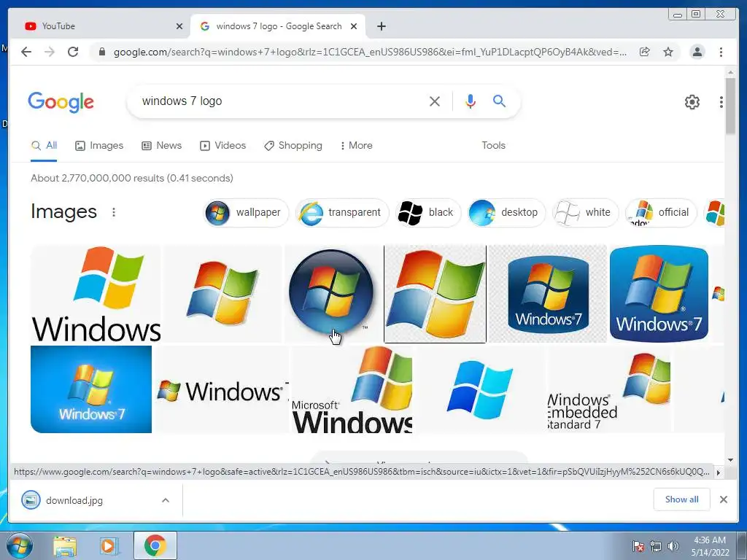Open the blue monochrome Windows flag image
The height and width of the screenshot is (560, 747).
click(x=480, y=389)
